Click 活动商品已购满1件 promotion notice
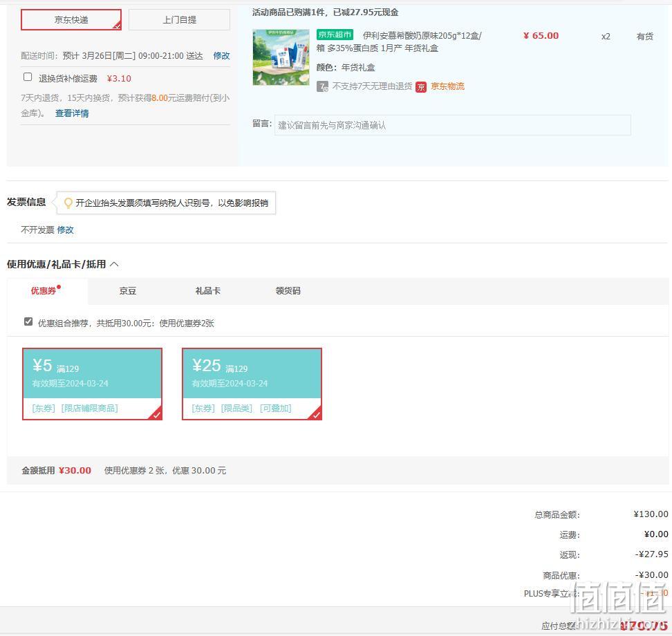Screen dimensions: 672x636 pyautogui.click(x=326, y=12)
